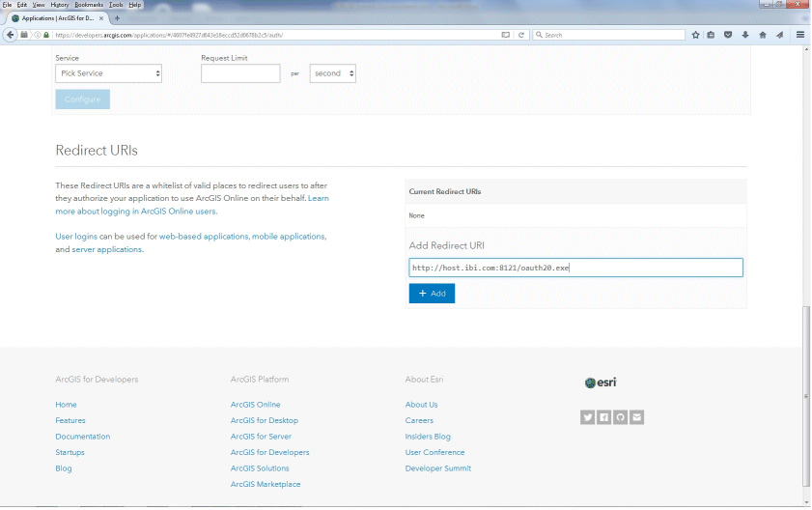This screenshot has width=812, height=510.
Task: Open footer Features link
Action: pyautogui.click(x=70, y=420)
